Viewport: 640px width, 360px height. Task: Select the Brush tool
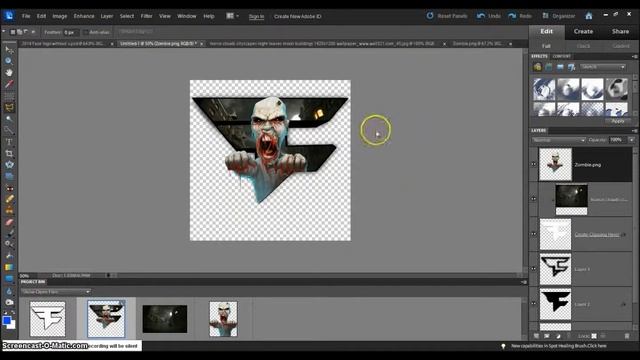[x=9, y=233]
